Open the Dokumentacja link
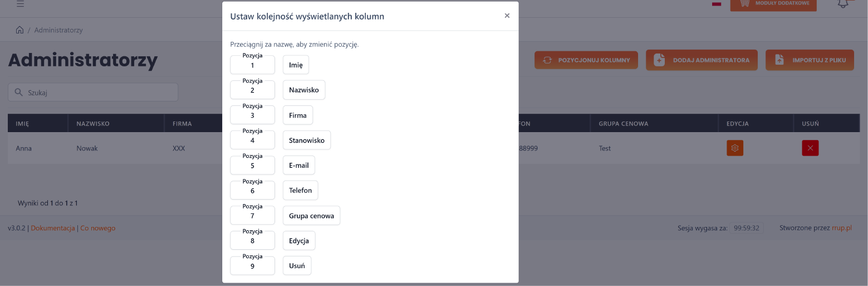The height and width of the screenshot is (286, 868). 53,228
